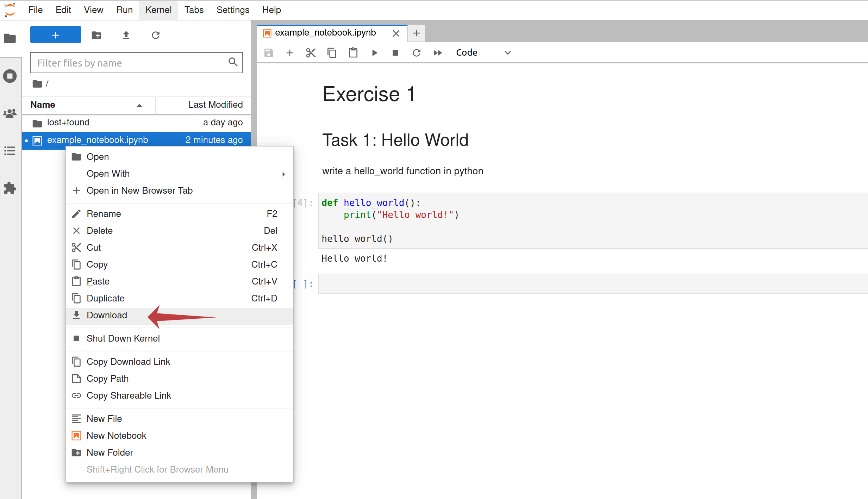Open the running terminals and kernels sidebar
The image size is (868, 499).
coord(10,76)
